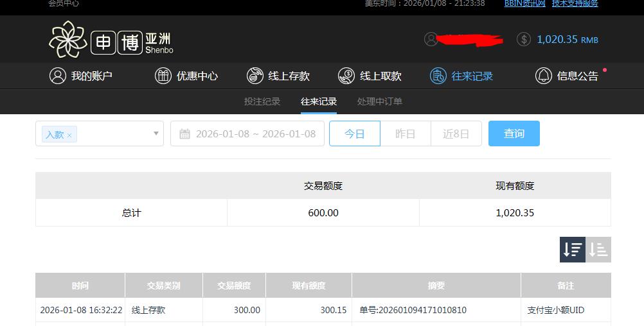The height and width of the screenshot is (326, 644).
Task: Click the 往来记录 records icon
Action: coord(438,76)
